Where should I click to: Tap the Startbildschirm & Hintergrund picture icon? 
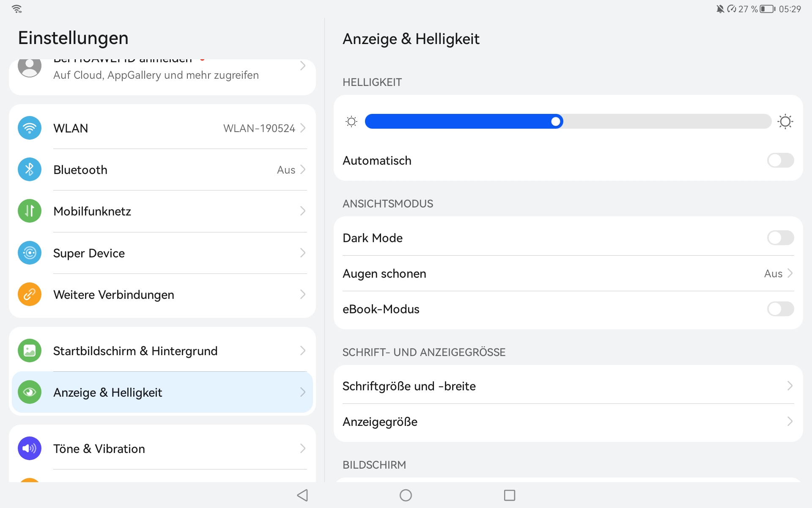pos(30,351)
